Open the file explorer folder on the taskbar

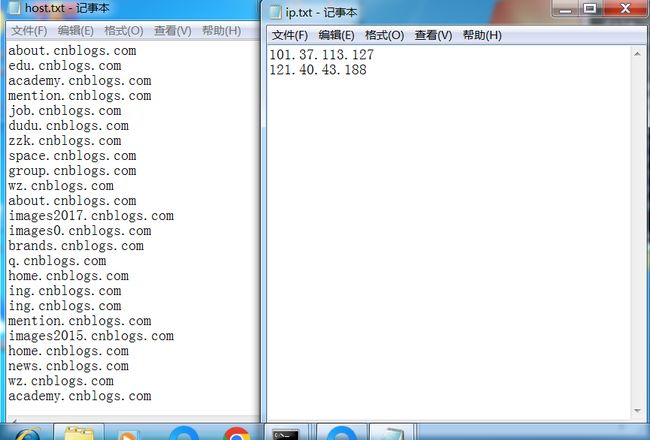click(x=79, y=433)
